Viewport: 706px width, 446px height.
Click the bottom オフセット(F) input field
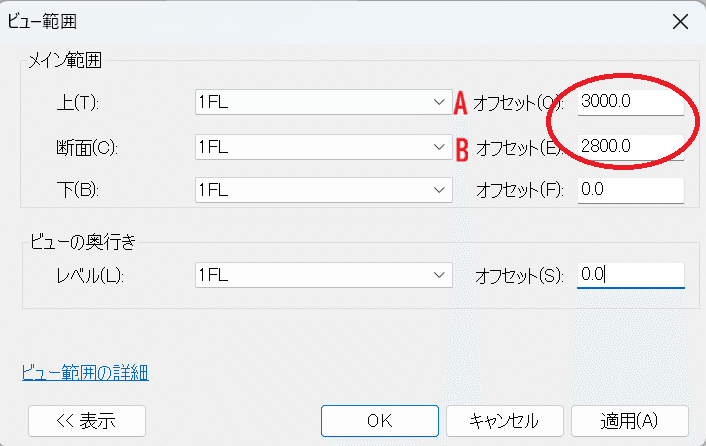[x=630, y=189]
